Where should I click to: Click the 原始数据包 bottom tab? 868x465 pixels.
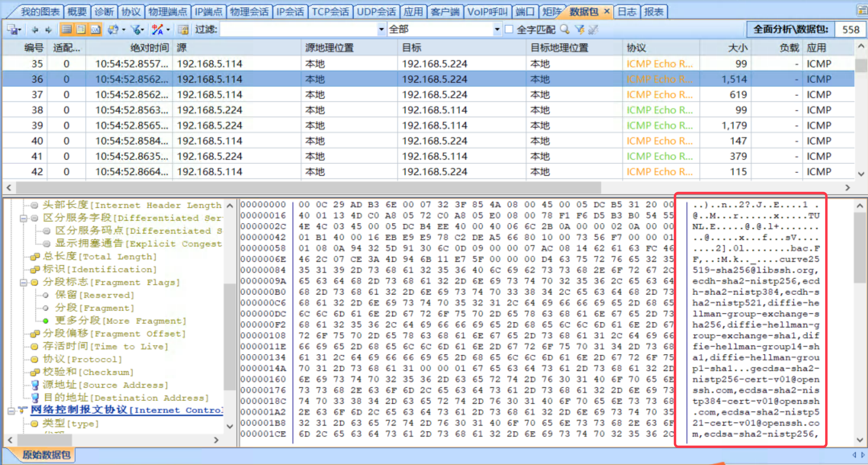point(46,455)
